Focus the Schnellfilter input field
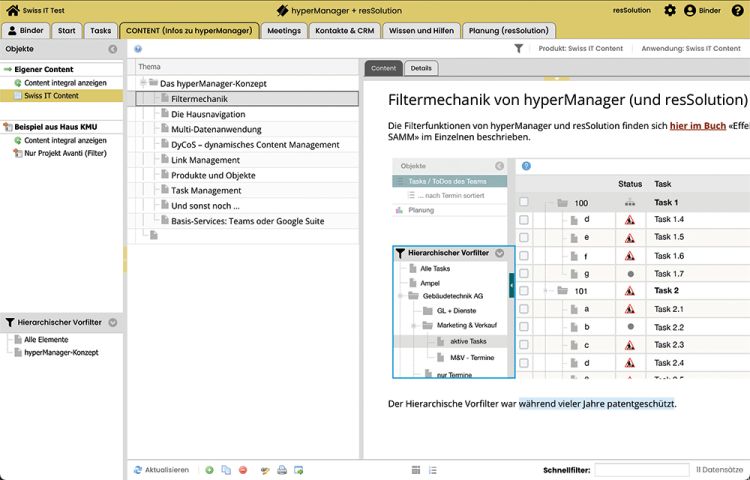This screenshot has height=480, width=750. 642,470
